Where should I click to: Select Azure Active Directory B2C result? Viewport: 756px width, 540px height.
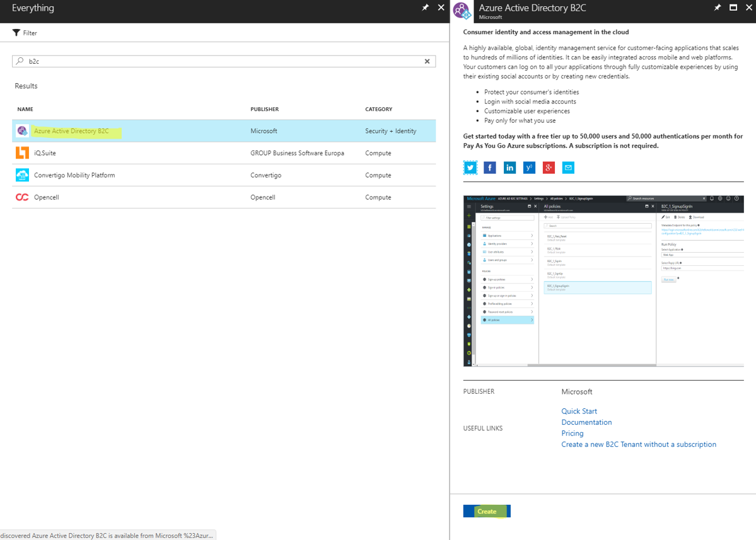point(71,131)
